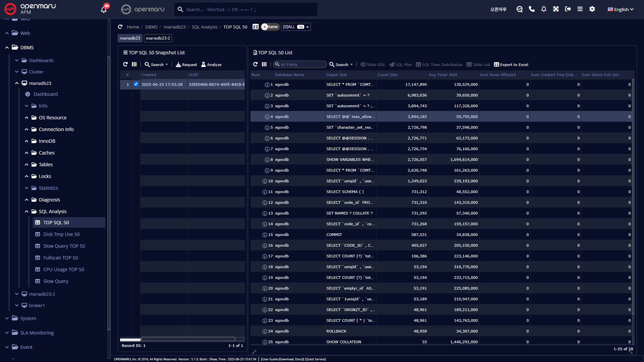The width and height of the screenshot is (644, 362).
Task: Uncheck the snapshot row 1 checkbox
Action: point(136,84)
